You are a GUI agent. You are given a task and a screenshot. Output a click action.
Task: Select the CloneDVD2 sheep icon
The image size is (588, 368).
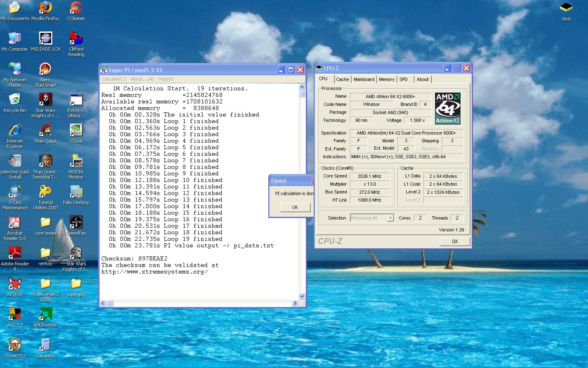pos(15,348)
